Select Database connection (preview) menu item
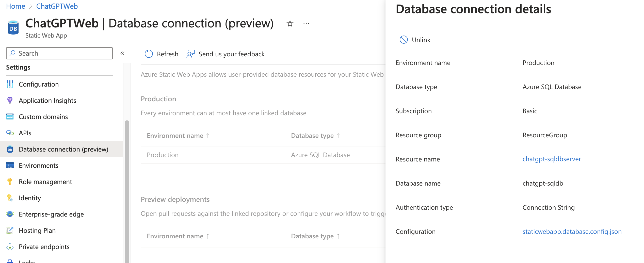The image size is (644, 263). 61,149
